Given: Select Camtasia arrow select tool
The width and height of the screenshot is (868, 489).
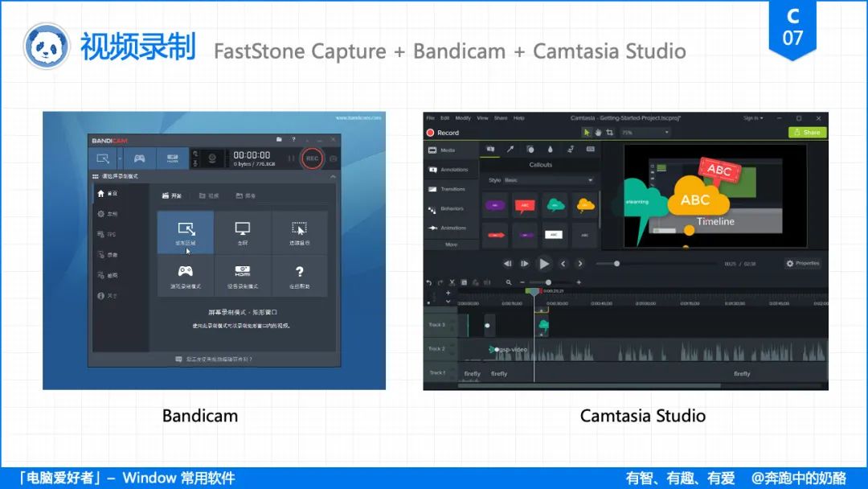Looking at the screenshot, I should pyautogui.click(x=586, y=133).
